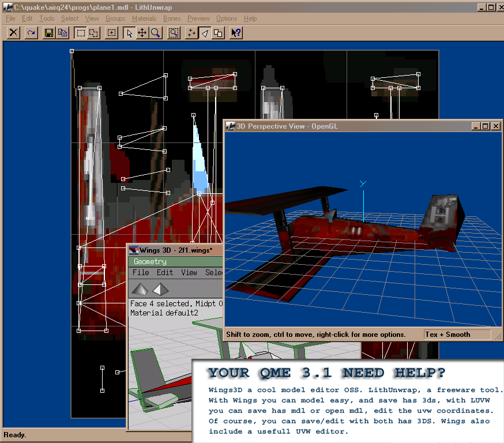Click the Geometry title bar in Wings 3D
Viewport: 504px width, 443px height.
point(175,261)
